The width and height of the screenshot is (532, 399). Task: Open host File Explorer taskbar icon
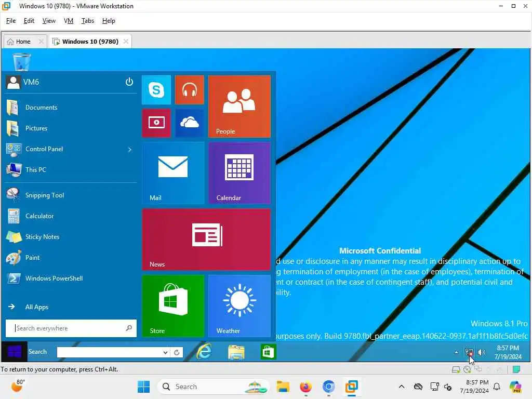tap(283, 387)
